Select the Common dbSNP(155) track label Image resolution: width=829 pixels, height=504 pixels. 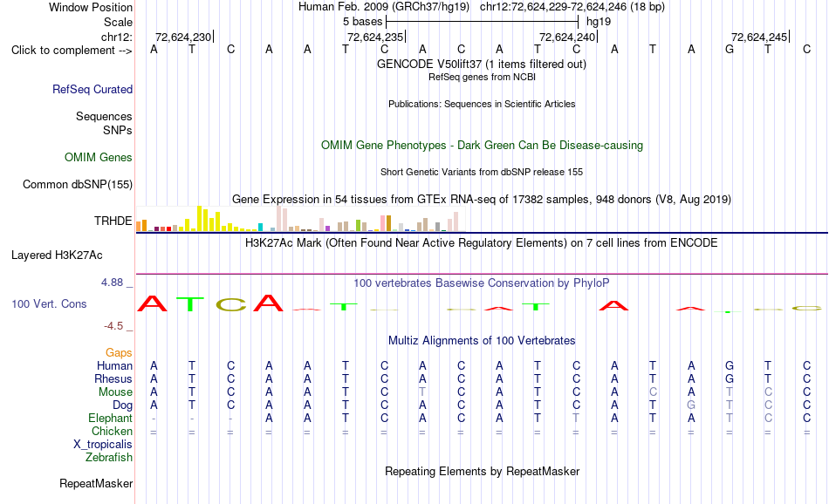(78, 184)
